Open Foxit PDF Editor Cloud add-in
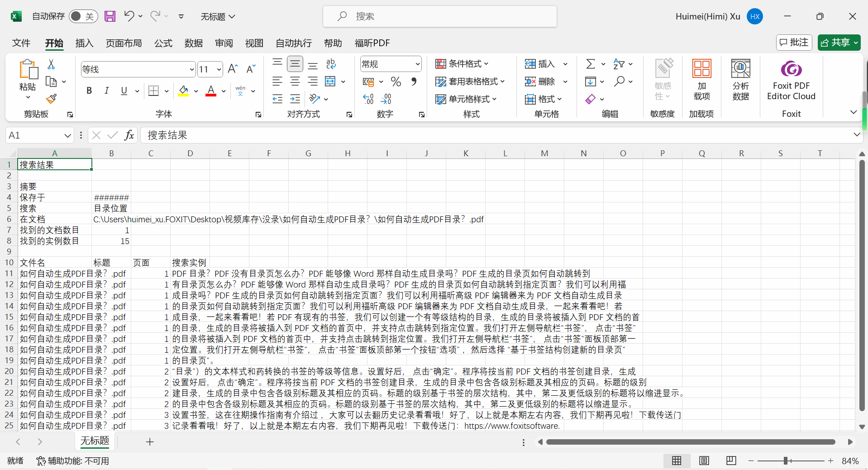This screenshot has width=868, height=470. (x=791, y=80)
